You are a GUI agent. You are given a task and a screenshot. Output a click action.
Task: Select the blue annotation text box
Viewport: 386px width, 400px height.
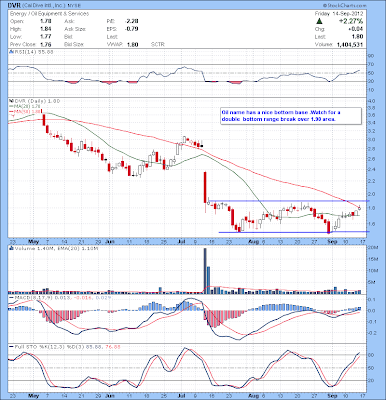(291, 116)
